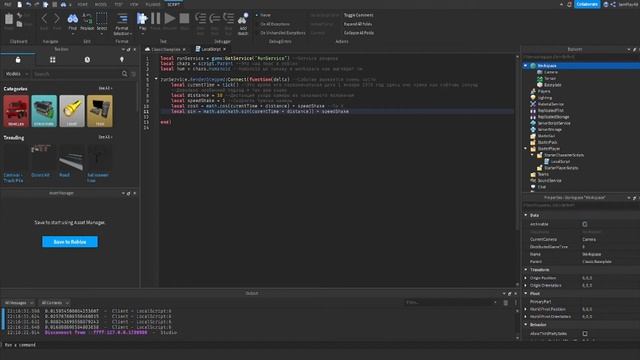The height and width of the screenshot is (360, 640).
Task: Open the Toolbox Inventory grid tab icon
Action: coord(53,60)
